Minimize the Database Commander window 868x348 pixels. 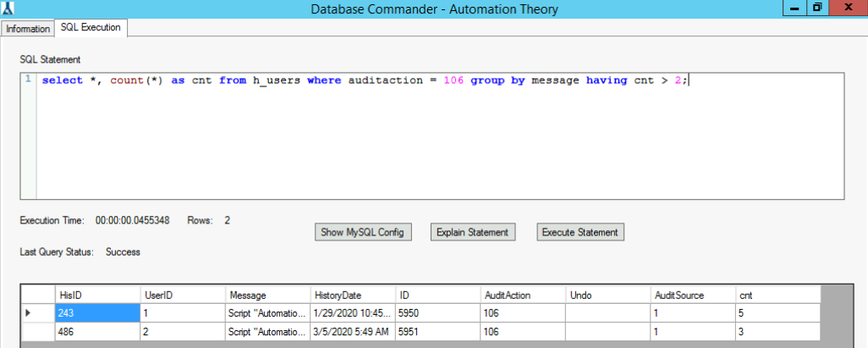tap(794, 8)
